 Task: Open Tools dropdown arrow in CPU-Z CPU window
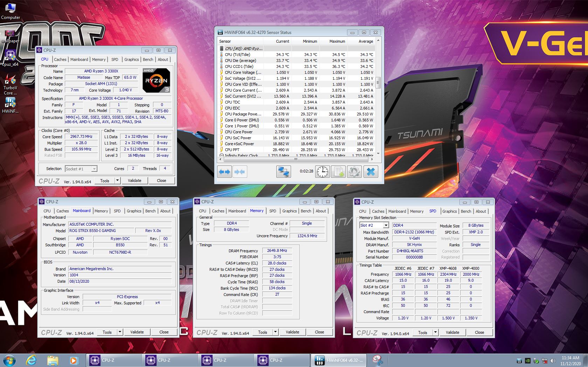(x=118, y=181)
